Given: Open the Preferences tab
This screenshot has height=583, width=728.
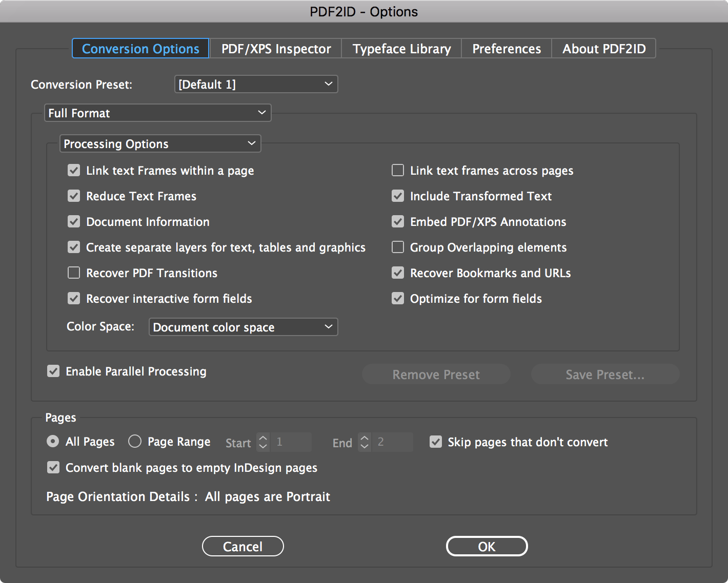Looking at the screenshot, I should coord(506,48).
